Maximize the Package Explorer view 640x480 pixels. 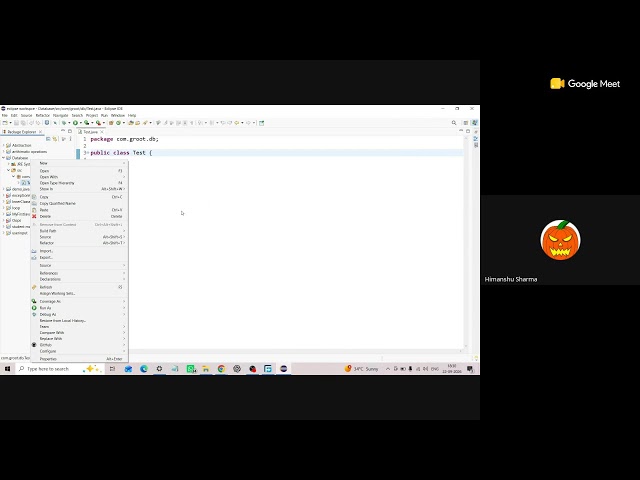tap(70, 131)
